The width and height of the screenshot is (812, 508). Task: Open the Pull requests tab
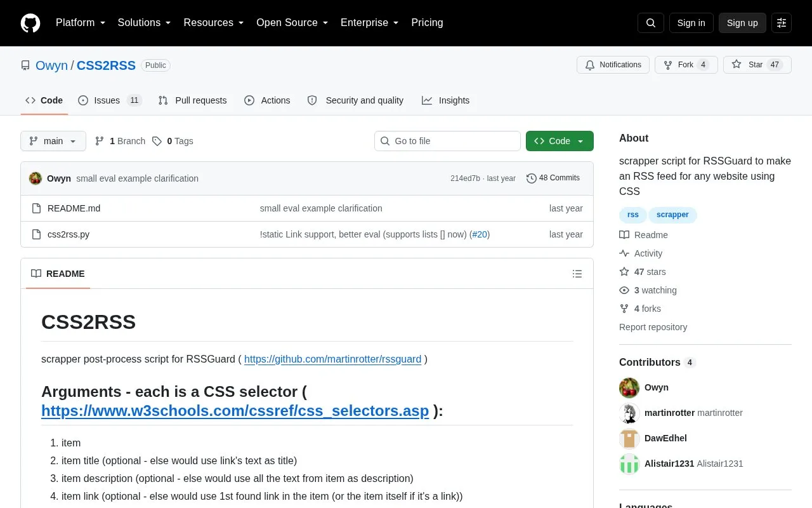tap(192, 100)
